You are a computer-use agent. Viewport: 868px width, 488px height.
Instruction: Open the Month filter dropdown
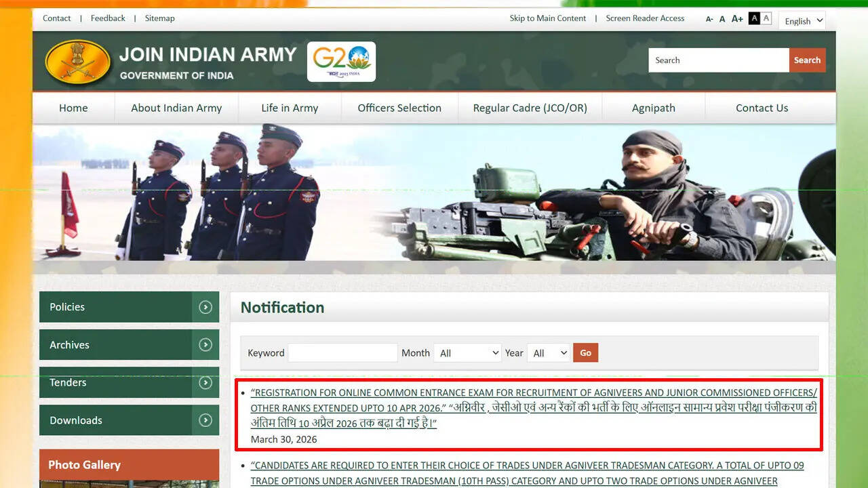[467, 352]
